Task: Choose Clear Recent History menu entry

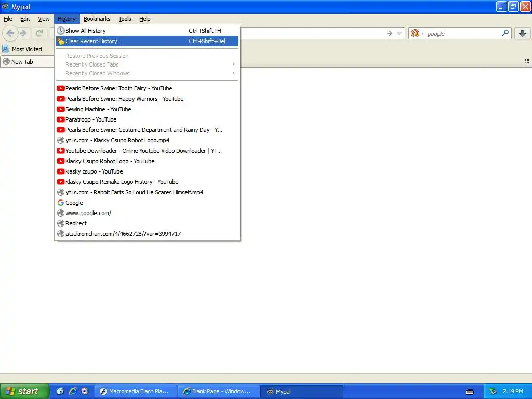Action: pos(147,41)
